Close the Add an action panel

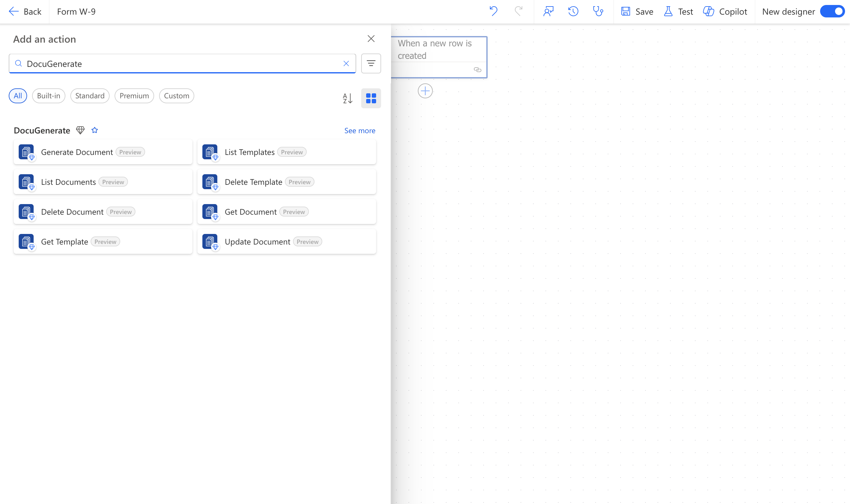371,39
